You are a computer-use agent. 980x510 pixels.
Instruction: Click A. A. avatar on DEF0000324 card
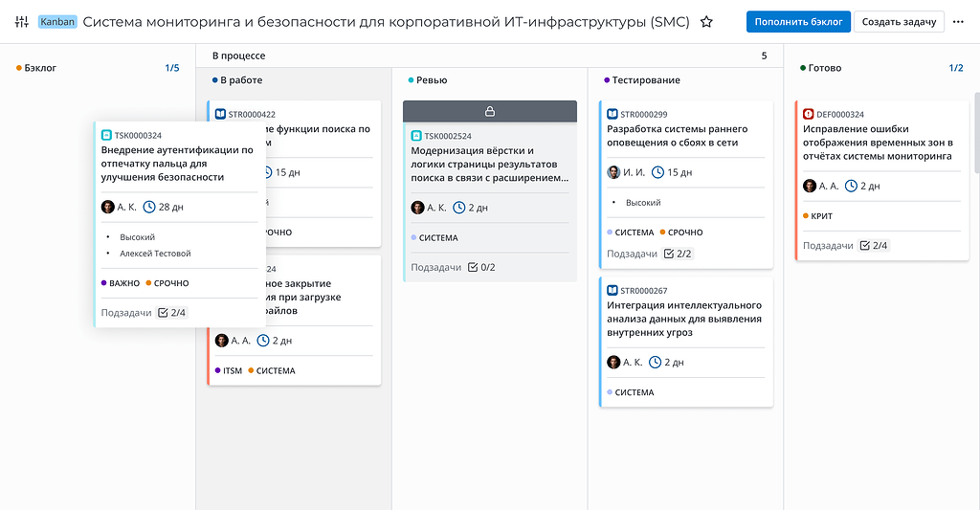click(x=810, y=186)
